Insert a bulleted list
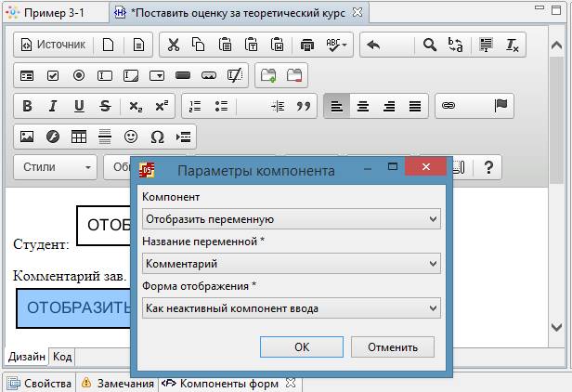The height and width of the screenshot is (392, 572). tap(221, 106)
